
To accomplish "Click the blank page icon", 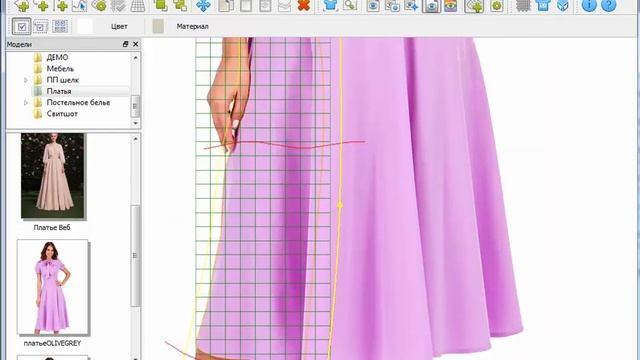I will [x=246, y=5].
